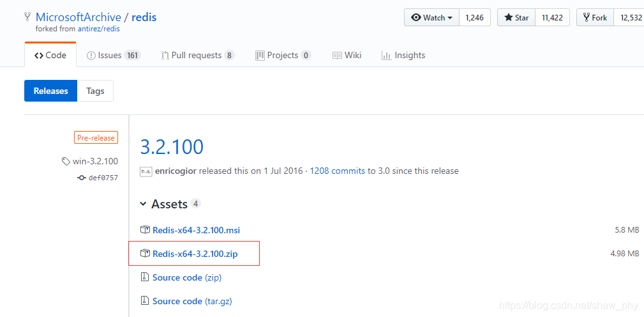Click the Pre-release label badge
The height and width of the screenshot is (317, 644).
click(96, 138)
